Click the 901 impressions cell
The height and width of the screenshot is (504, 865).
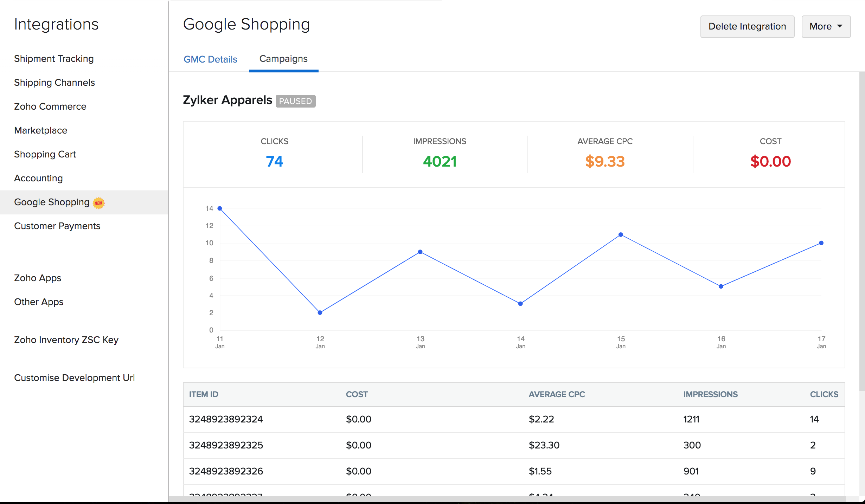tap(691, 471)
